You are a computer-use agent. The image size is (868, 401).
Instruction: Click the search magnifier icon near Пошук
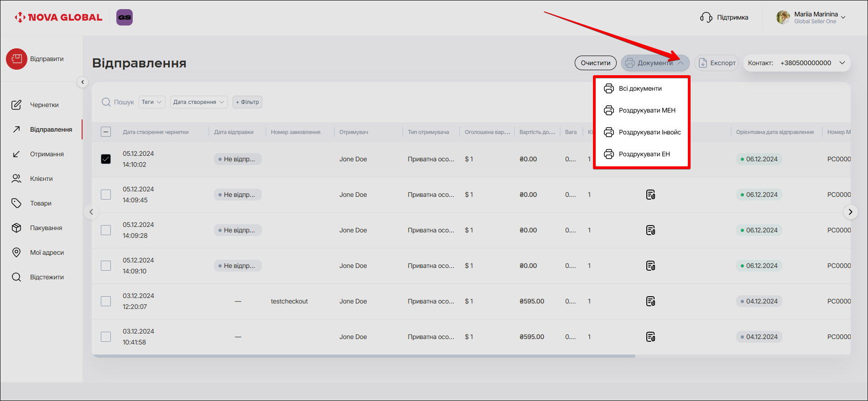pos(106,102)
